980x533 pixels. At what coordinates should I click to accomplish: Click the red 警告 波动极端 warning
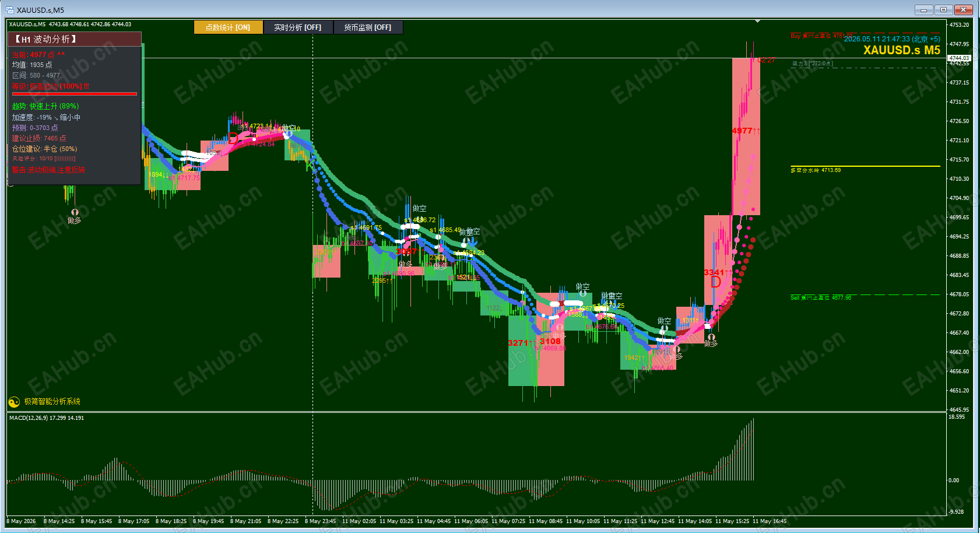coord(49,170)
